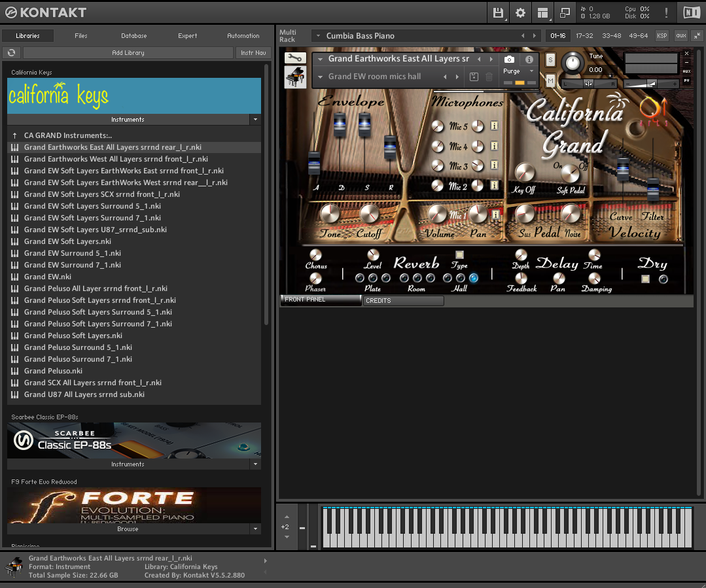
Task: Click the library browser vertical scrollbar
Action: (266, 194)
